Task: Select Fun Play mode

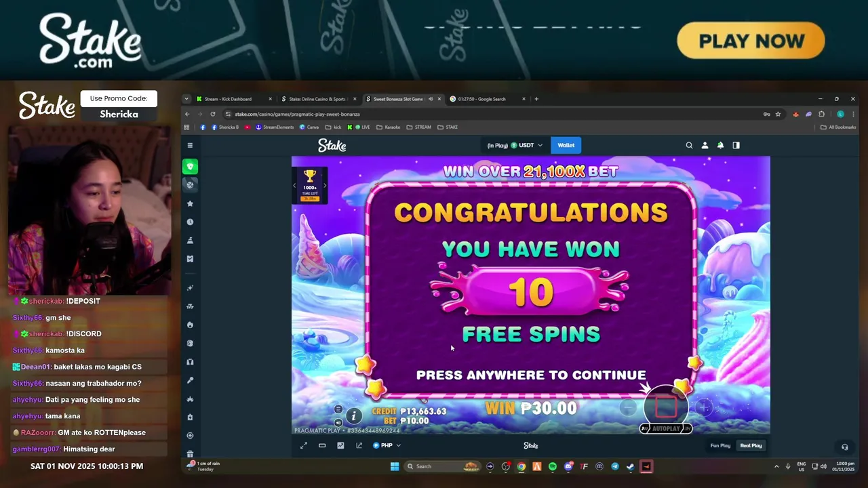Action: pos(720,445)
